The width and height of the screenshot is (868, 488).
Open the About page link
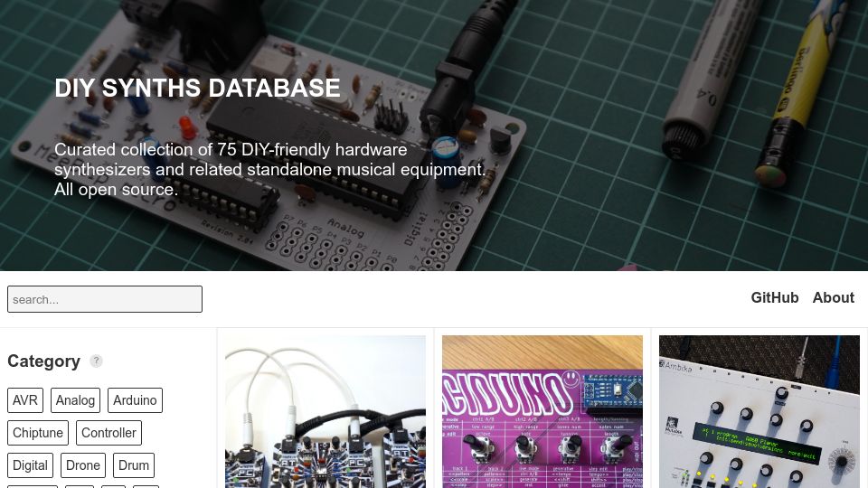[833, 297]
